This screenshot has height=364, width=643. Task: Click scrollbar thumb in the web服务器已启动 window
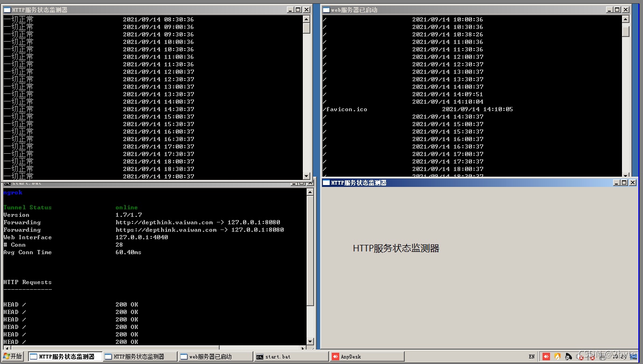[626, 31]
